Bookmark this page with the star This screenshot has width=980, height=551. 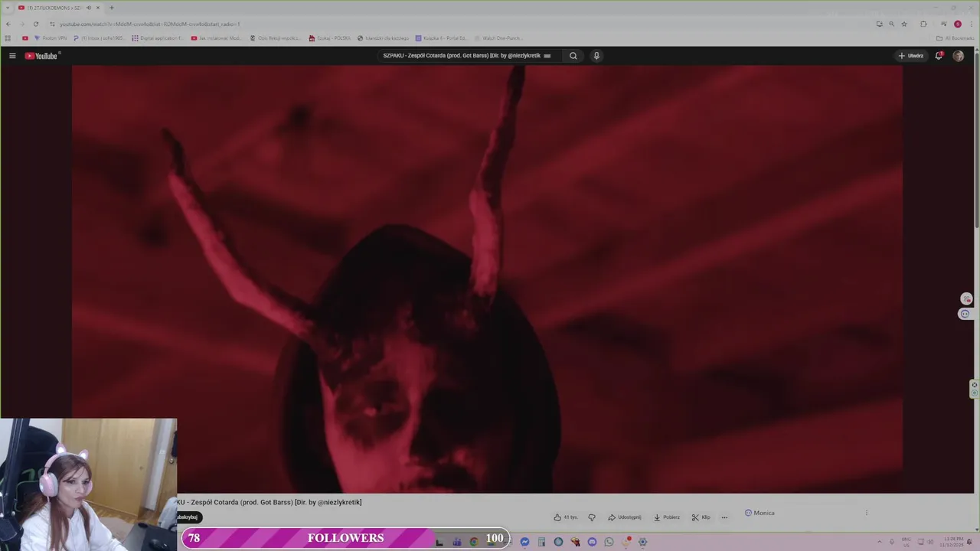point(903,24)
